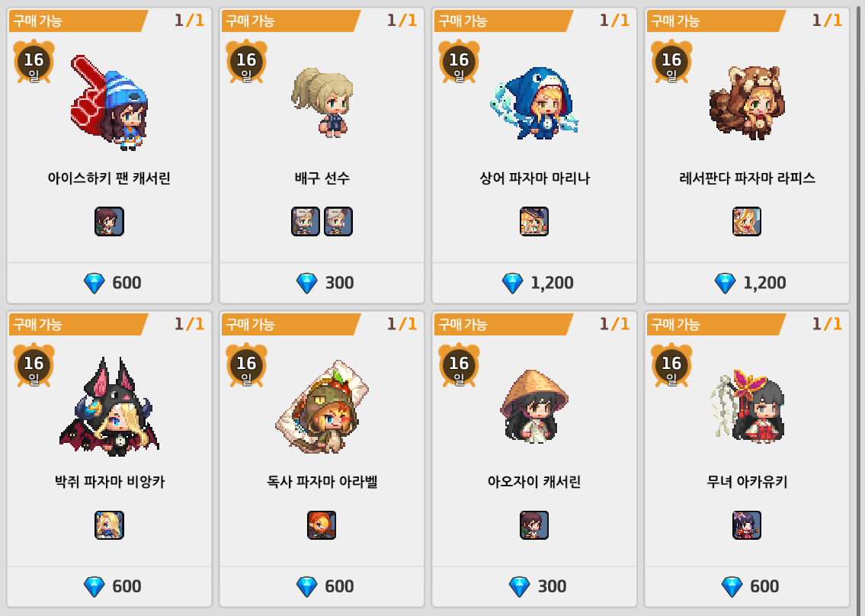Select the 레서판다 파자마 라피스 costume sprite
Viewport: 865px width, 616px height.
coord(747,103)
